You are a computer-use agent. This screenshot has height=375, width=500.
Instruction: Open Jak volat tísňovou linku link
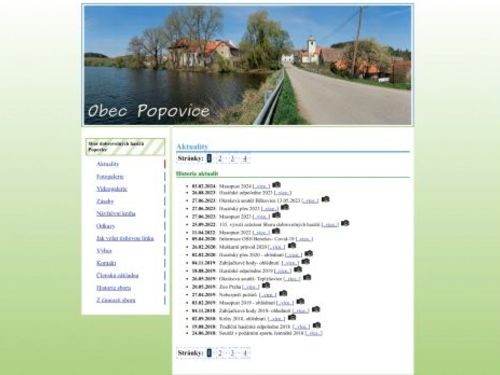[x=125, y=238]
